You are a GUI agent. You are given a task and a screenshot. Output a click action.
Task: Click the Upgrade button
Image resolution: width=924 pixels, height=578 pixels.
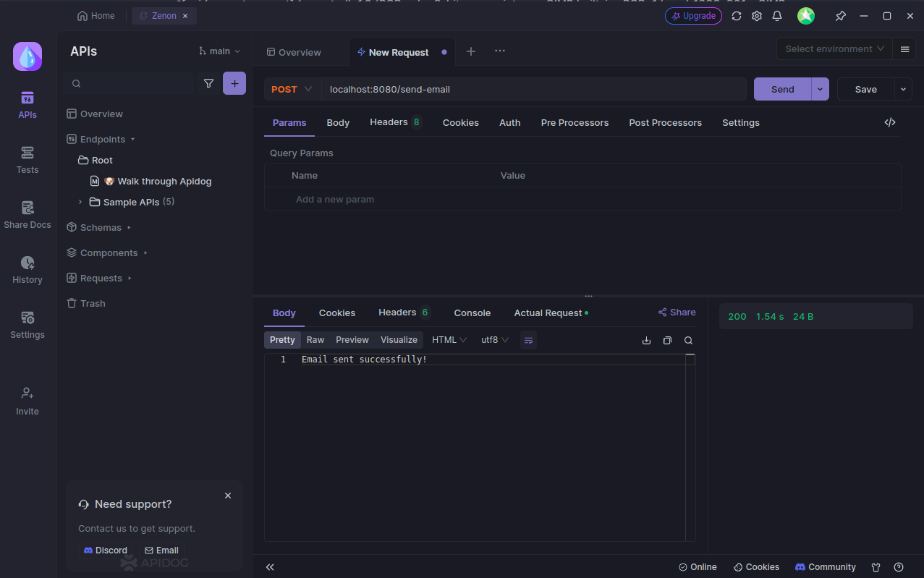[693, 16]
